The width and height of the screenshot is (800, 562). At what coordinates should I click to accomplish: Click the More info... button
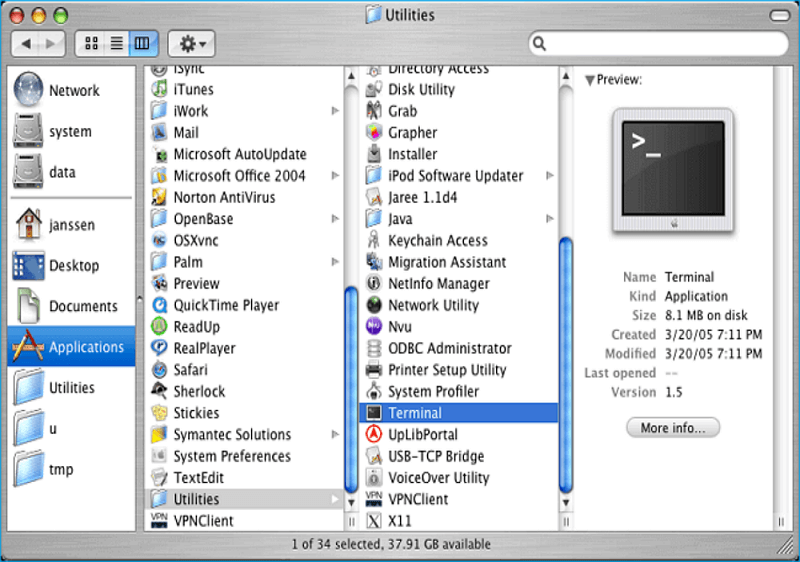(672, 427)
